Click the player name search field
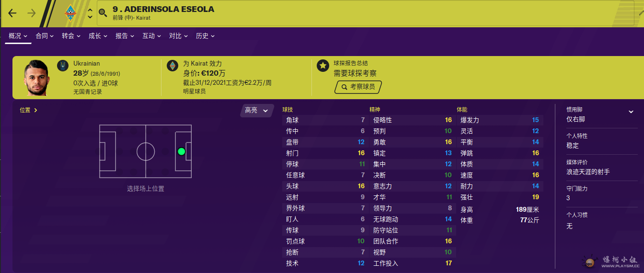This screenshot has width=644, height=273. point(367,13)
